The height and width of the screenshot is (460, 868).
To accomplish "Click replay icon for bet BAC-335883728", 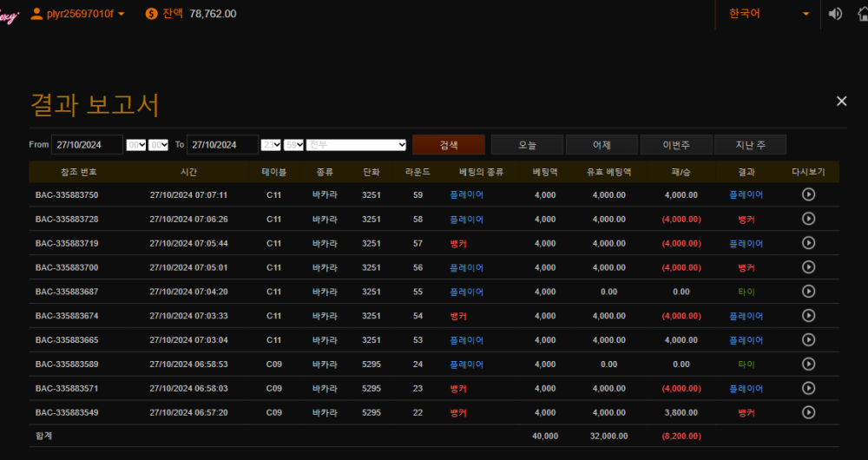I will pos(808,219).
